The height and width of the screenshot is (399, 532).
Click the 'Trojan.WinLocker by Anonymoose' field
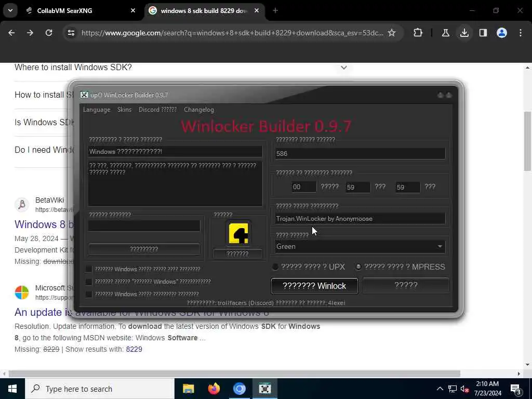(x=360, y=219)
